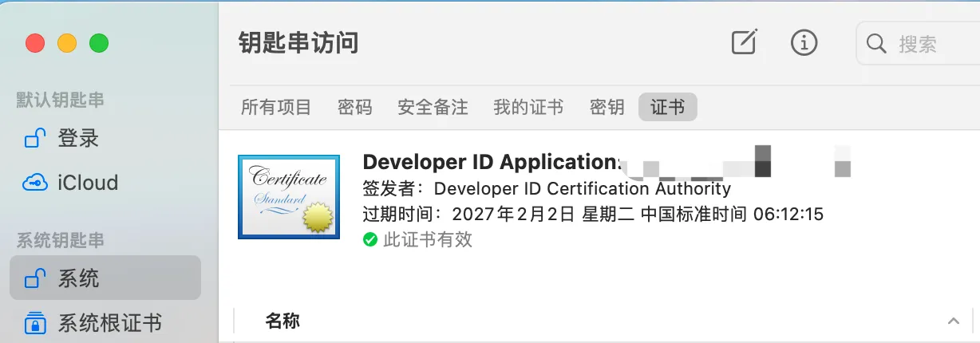980x343 pixels.
Task: Select the 密钥 tab
Action: [607, 107]
